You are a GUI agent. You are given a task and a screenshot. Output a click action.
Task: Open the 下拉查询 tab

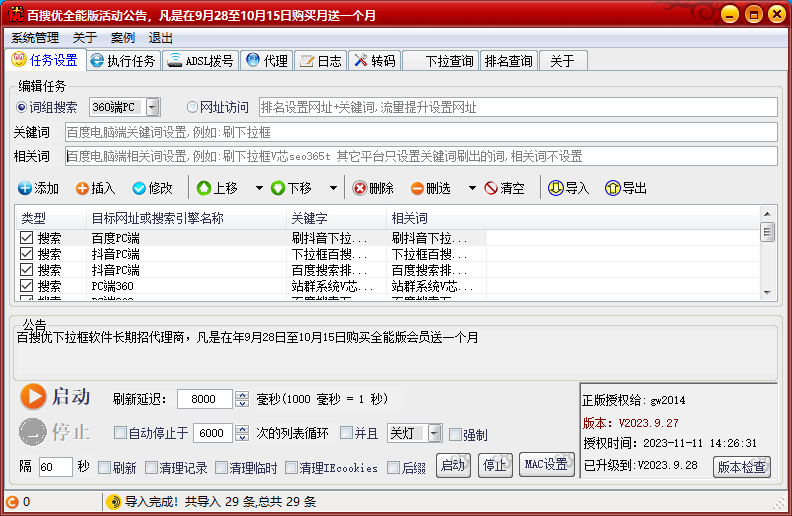tap(441, 61)
